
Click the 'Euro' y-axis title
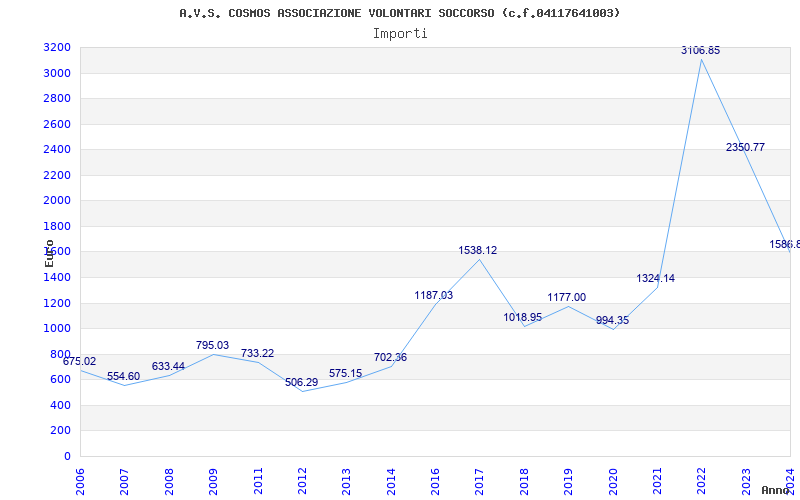pyautogui.click(x=49, y=253)
